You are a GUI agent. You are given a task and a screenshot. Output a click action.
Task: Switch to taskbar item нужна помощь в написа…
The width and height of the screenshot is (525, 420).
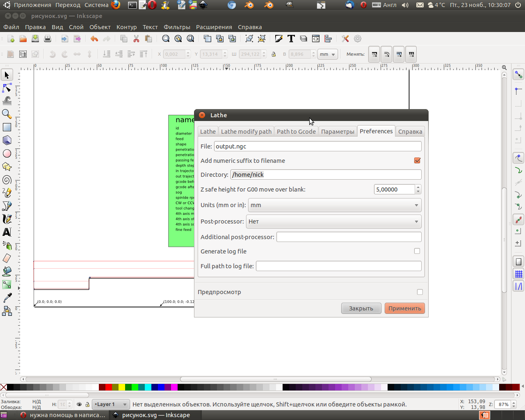(64, 415)
